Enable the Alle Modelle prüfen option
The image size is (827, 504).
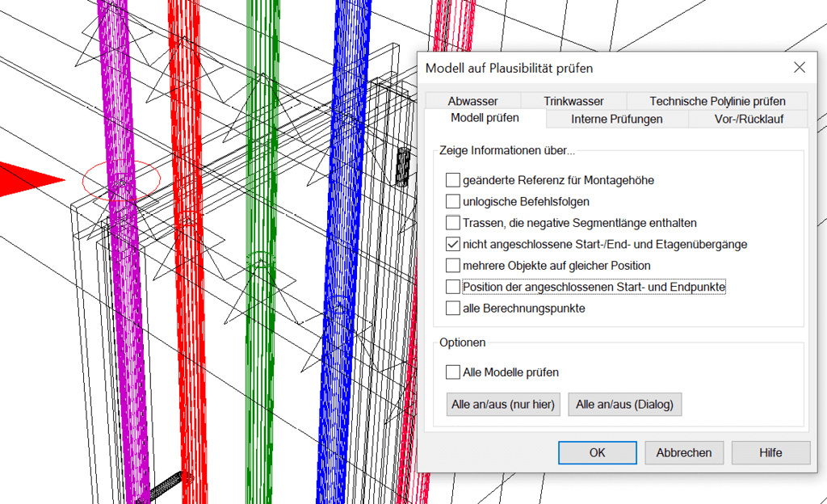453,372
